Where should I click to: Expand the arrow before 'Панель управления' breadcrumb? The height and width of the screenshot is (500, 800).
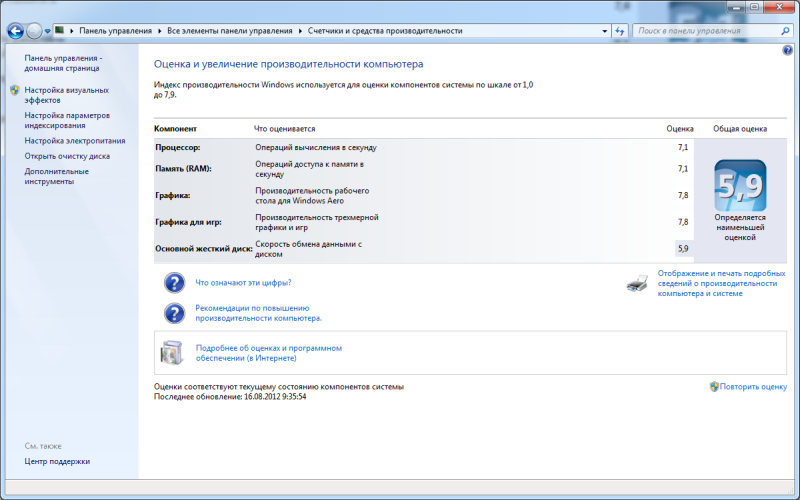click(x=71, y=31)
